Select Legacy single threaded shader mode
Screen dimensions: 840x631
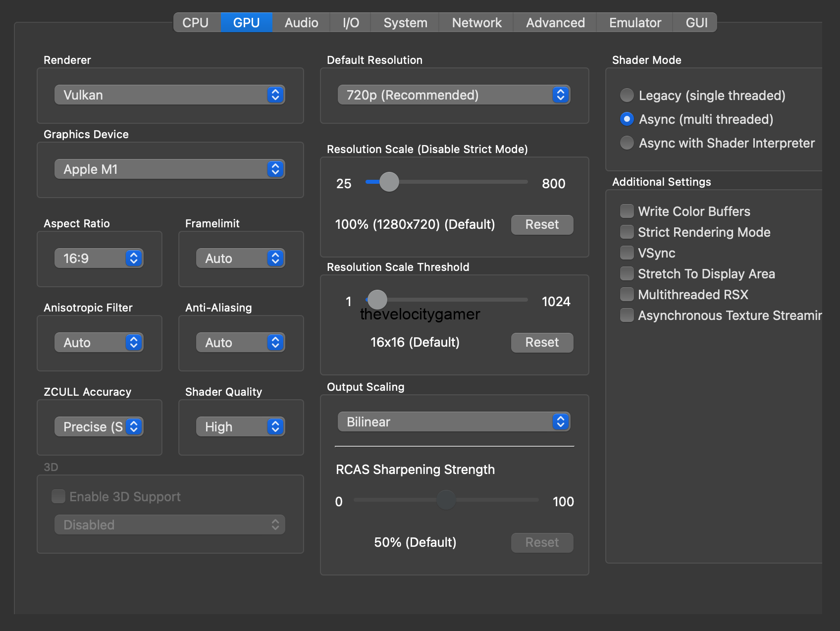[627, 95]
